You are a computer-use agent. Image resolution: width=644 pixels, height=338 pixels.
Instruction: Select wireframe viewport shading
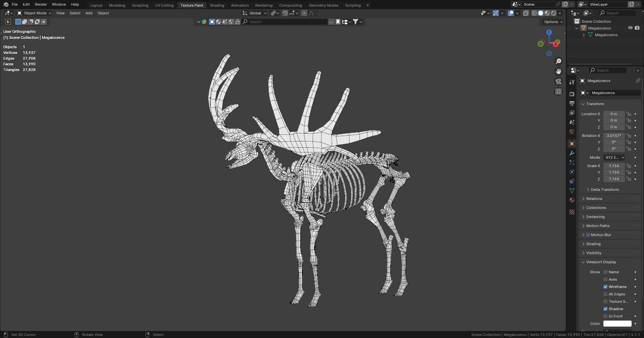(534, 13)
